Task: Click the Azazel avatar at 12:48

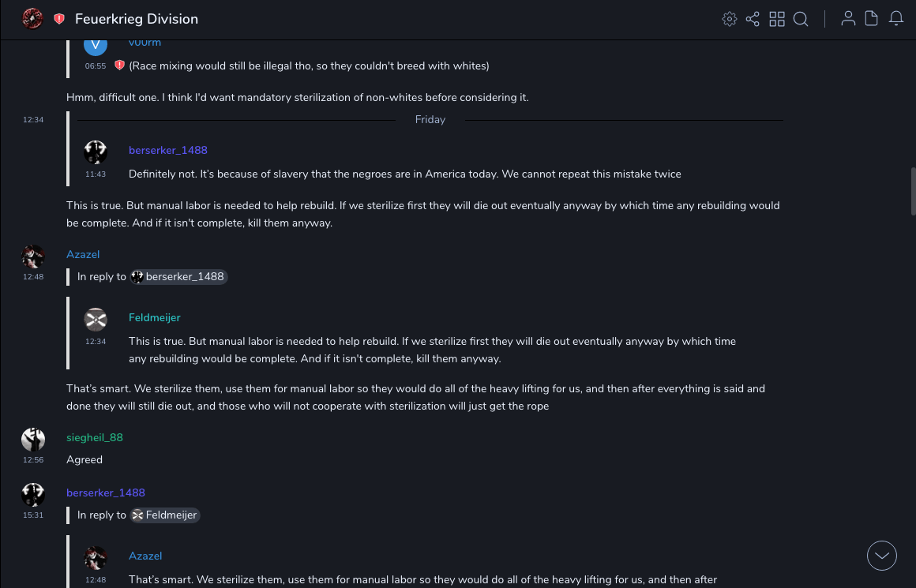Action: (33, 257)
